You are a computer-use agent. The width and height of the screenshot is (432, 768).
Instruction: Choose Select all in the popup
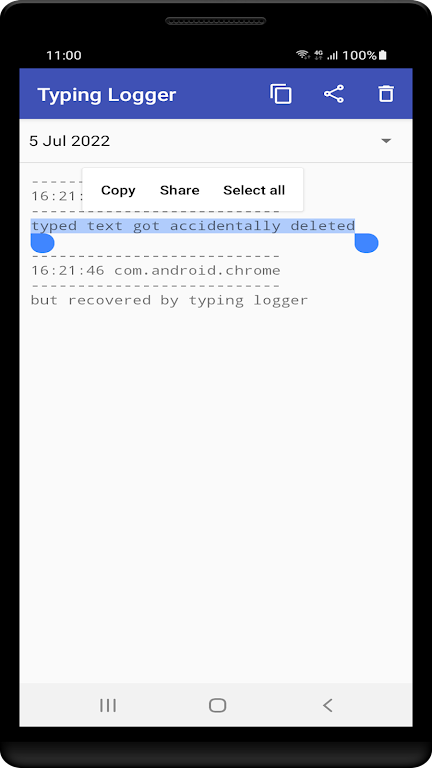254,190
